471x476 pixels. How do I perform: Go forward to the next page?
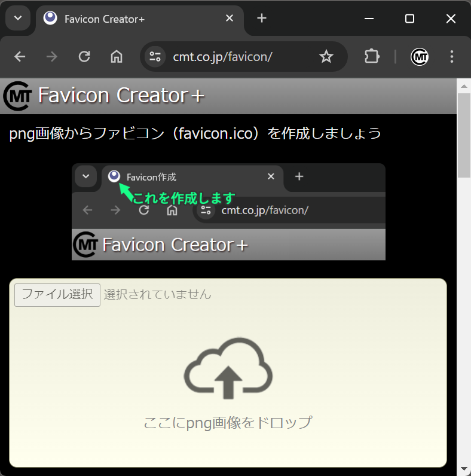point(52,56)
